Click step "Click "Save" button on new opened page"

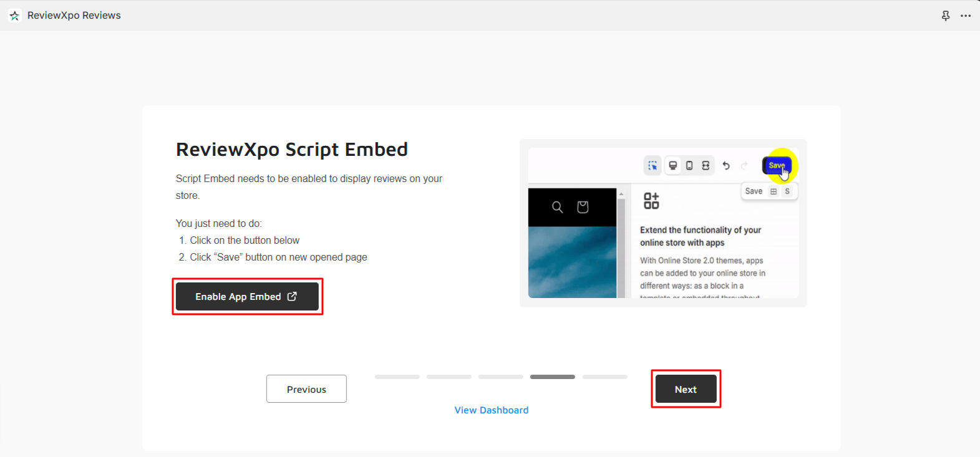278,257
